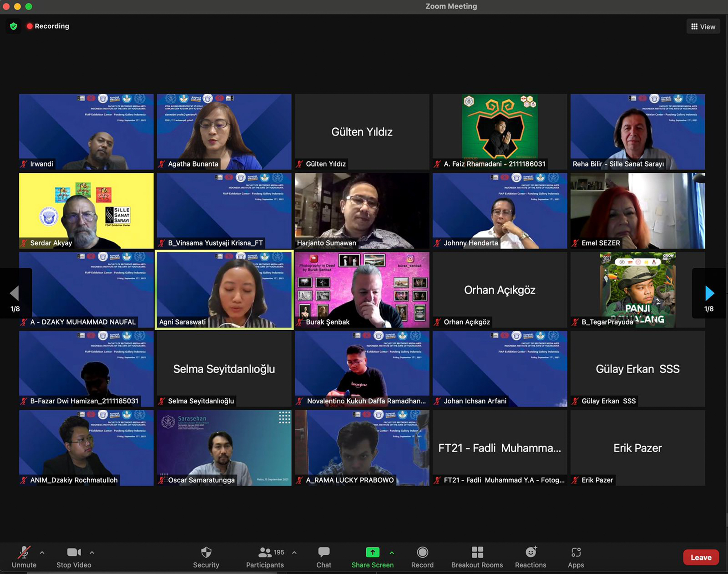Select B_TegarPrayuda's video tile

coord(638,290)
